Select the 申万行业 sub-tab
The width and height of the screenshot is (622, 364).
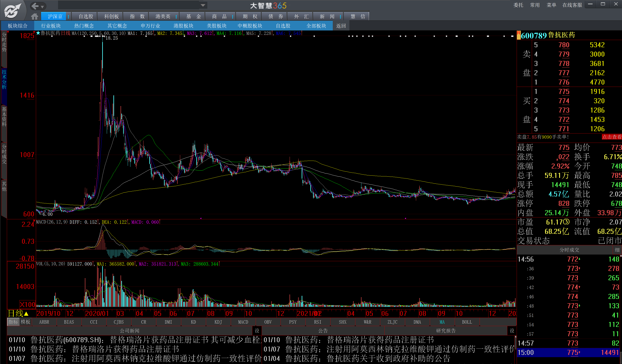[150, 26]
